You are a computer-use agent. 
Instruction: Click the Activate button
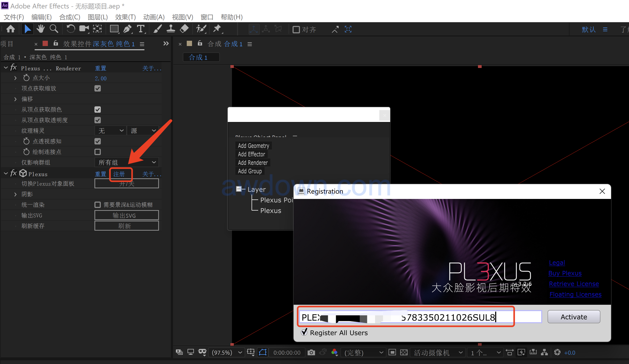(573, 317)
